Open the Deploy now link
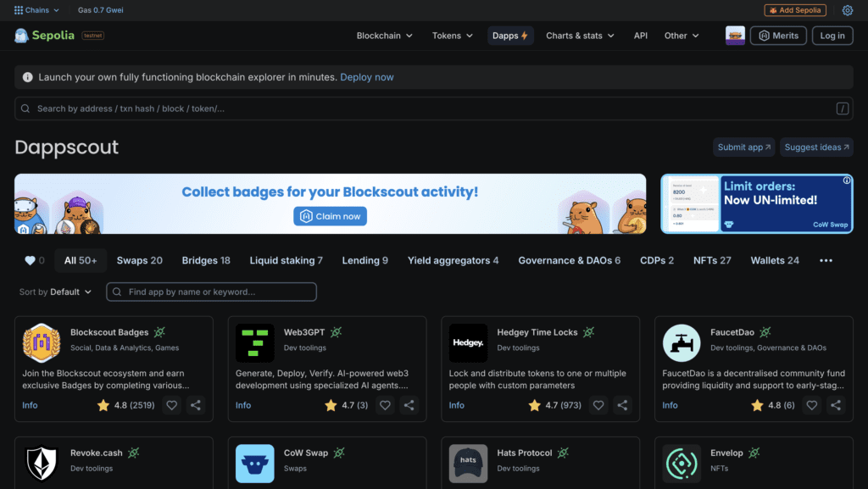The image size is (868, 489). 366,77
